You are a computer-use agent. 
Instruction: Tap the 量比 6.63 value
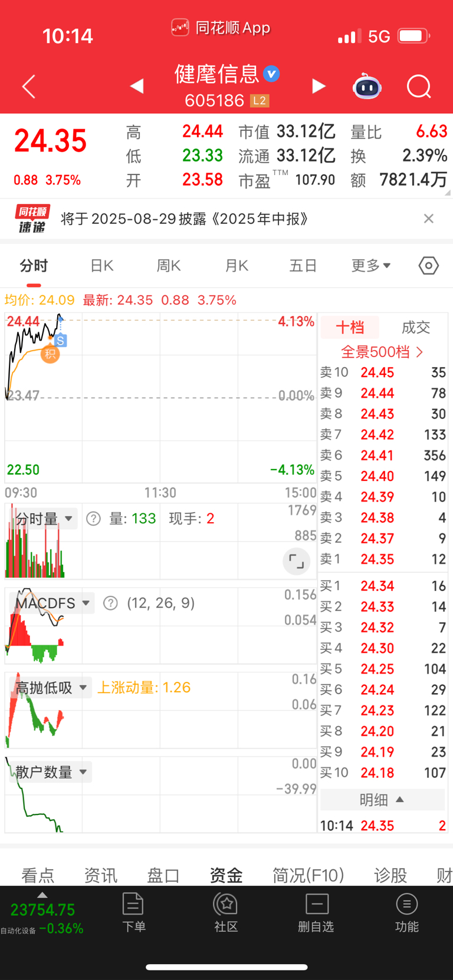431,131
